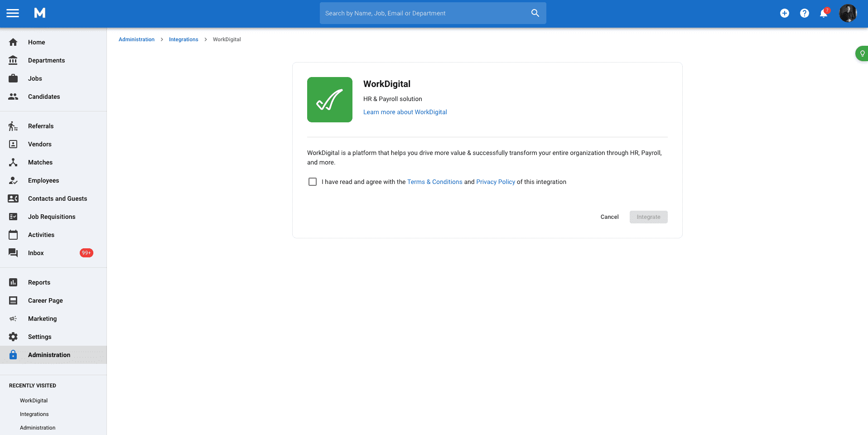Screen dimensions: 868x435
Task: Open recently visited Administration
Action: click(x=38, y=428)
